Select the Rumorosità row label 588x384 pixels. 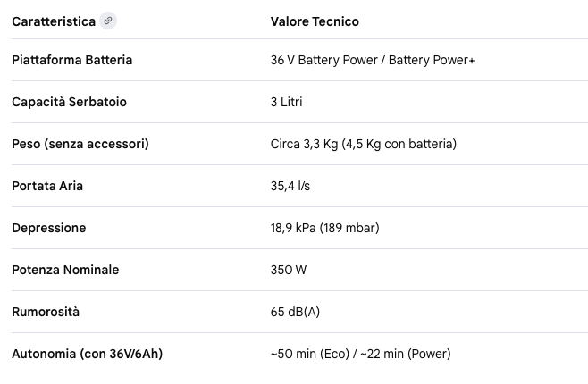coord(46,312)
